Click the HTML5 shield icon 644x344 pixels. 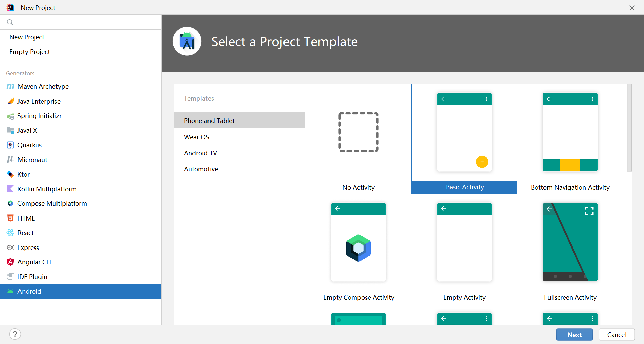click(10, 218)
